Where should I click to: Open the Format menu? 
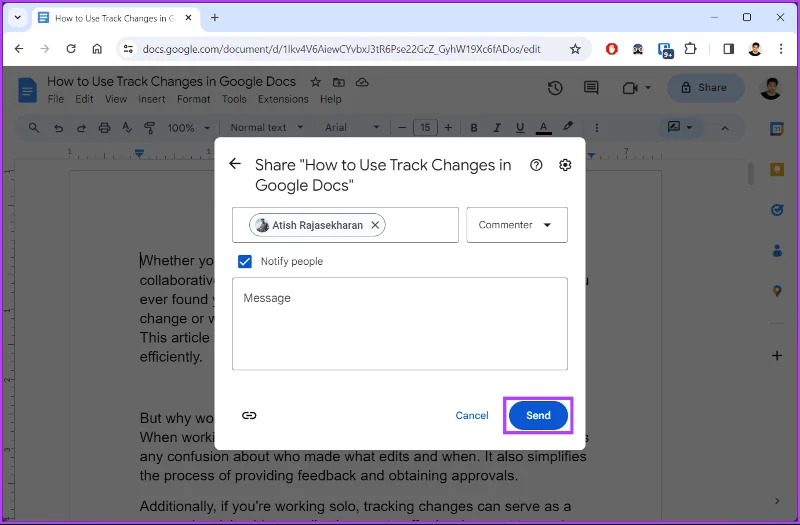(x=193, y=99)
